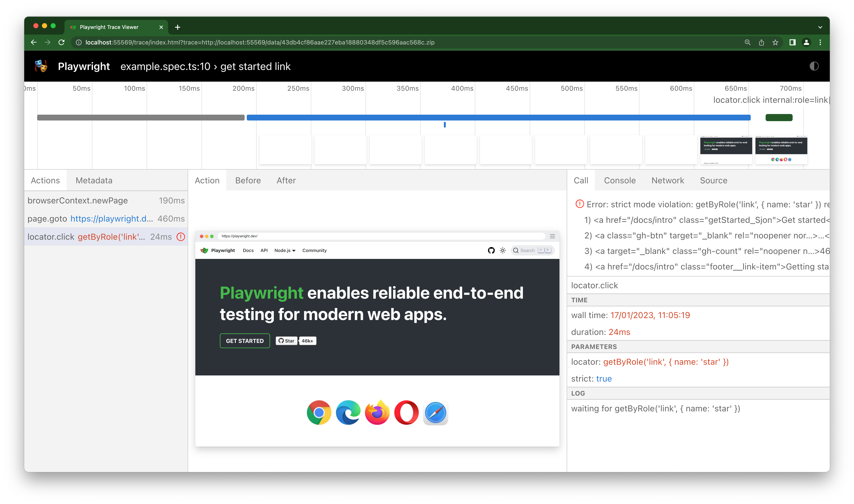Screen dimensions: 854x504
Task: Select the Before snapshot tab
Action: [x=248, y=180]
